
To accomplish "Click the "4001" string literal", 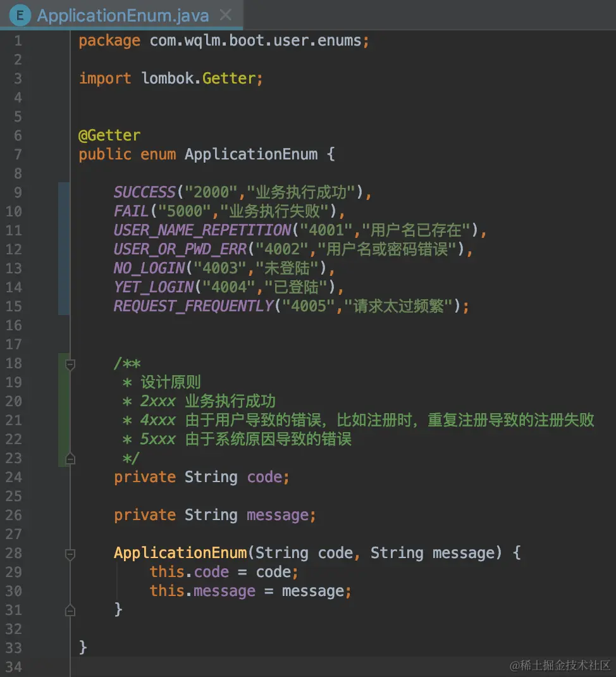I will pos(327,230).
